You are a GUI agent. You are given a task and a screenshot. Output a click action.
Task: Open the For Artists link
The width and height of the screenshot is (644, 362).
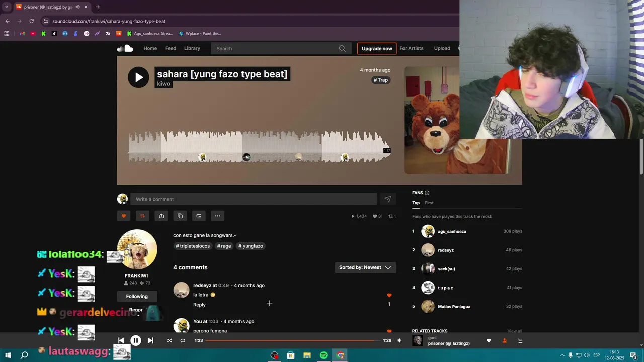tap(412, 48)
